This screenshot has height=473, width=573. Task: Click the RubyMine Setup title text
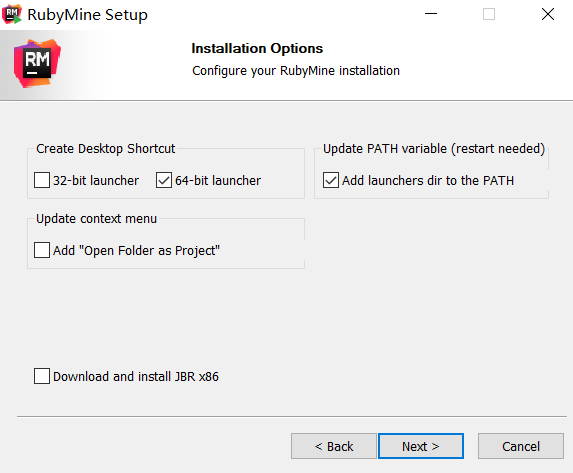point(87,15)
